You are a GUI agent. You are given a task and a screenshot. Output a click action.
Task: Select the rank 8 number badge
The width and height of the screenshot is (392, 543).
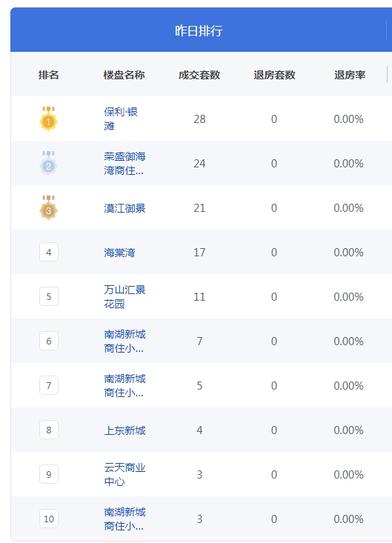49,430
